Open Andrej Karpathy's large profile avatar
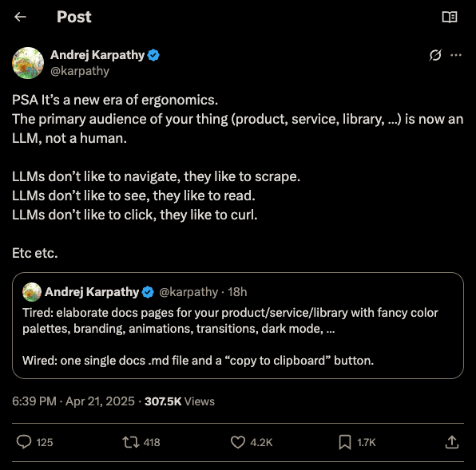 click(28, 63)
